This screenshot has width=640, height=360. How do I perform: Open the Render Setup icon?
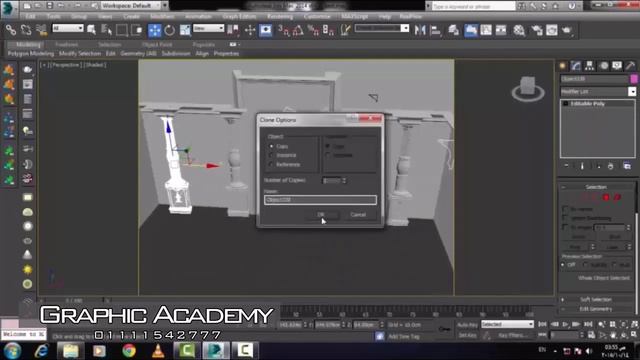pyautogui.click(x=537, y=30)
